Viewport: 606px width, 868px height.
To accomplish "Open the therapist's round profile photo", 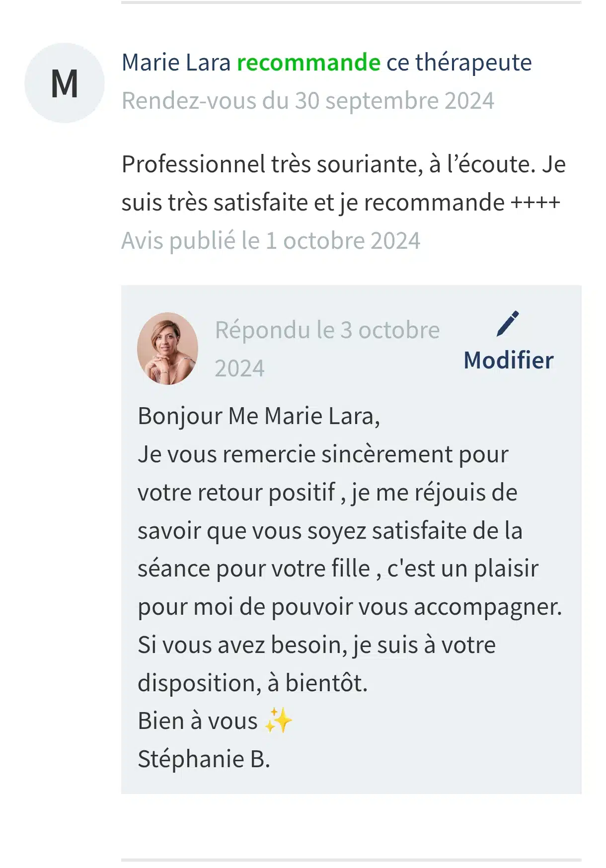I will pyautogui.click(x=167, y=349).
